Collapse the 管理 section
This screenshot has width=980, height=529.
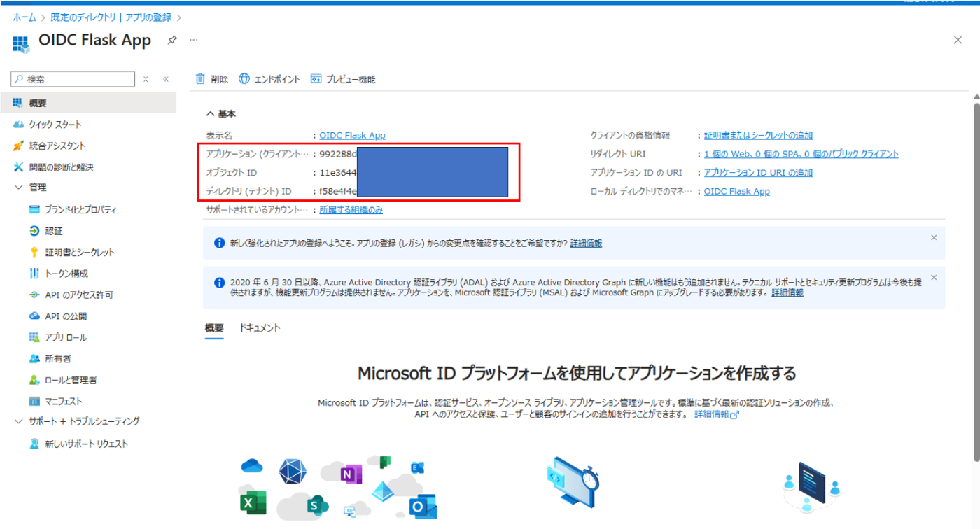tap(18, 188)
